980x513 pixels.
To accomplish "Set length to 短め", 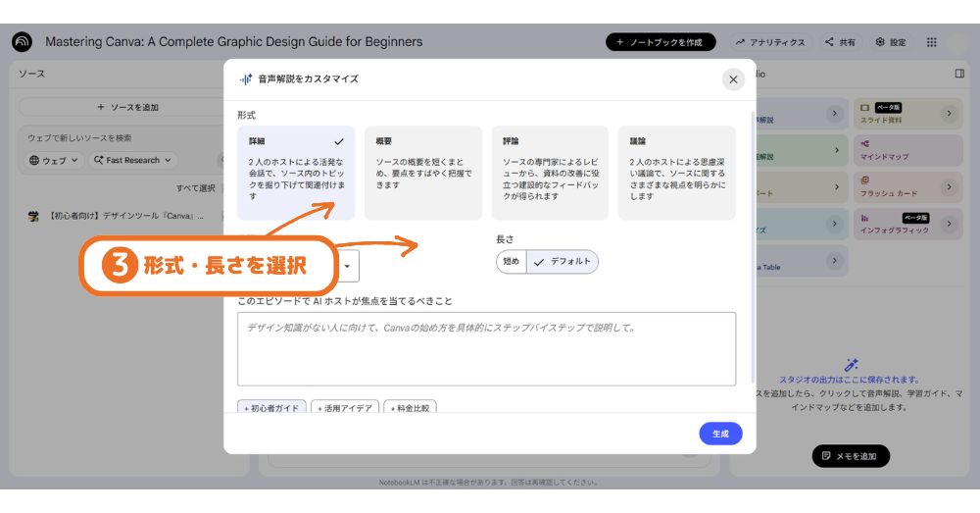I will point(512,262).
